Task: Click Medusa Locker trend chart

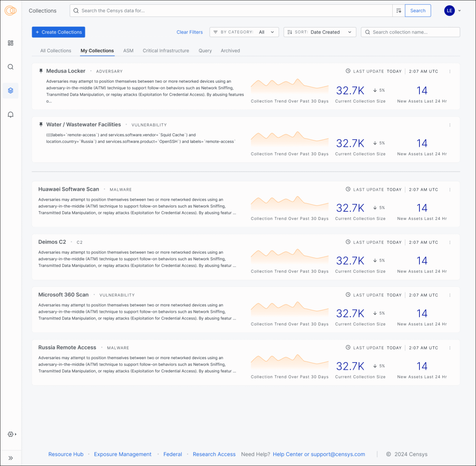Action: tap(290, 86)
